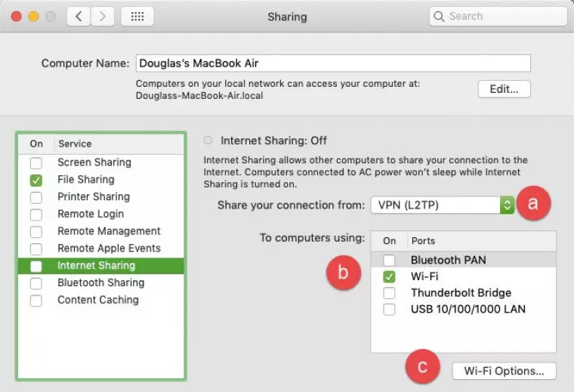574x392 pixels.
Task: Click the forward navigation arrow
Action: [103, 16]
